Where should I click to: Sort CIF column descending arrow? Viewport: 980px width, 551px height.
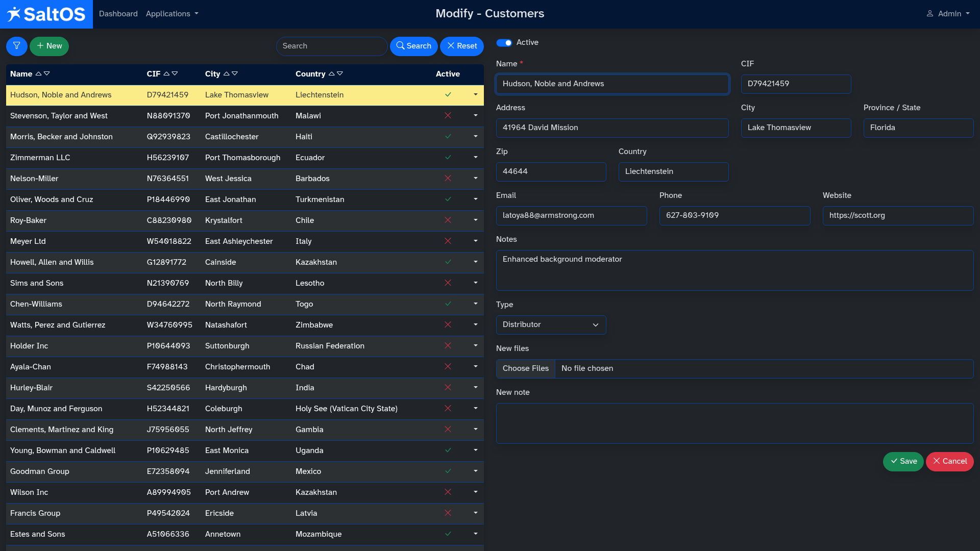pyautogui.click(x=175, y=74)
